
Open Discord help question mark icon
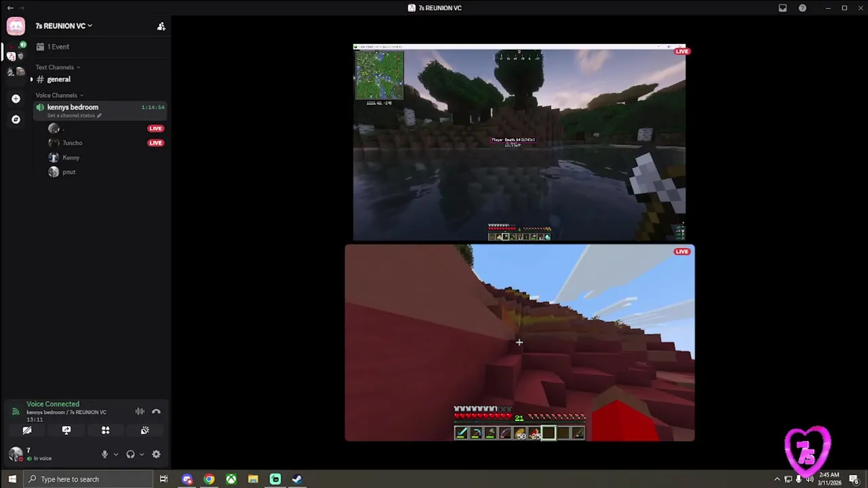click(x=803, y=8)
